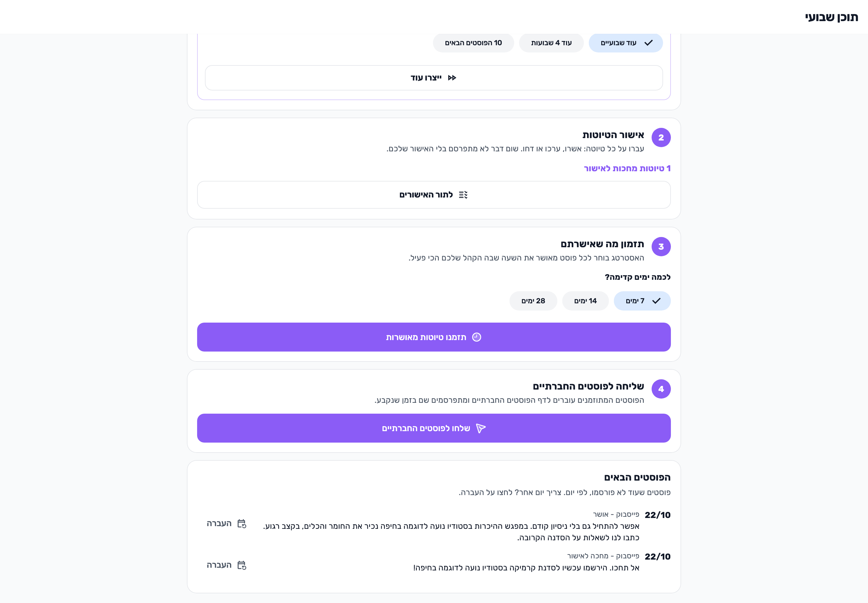Click the paper plane send icon

[481, 428]
